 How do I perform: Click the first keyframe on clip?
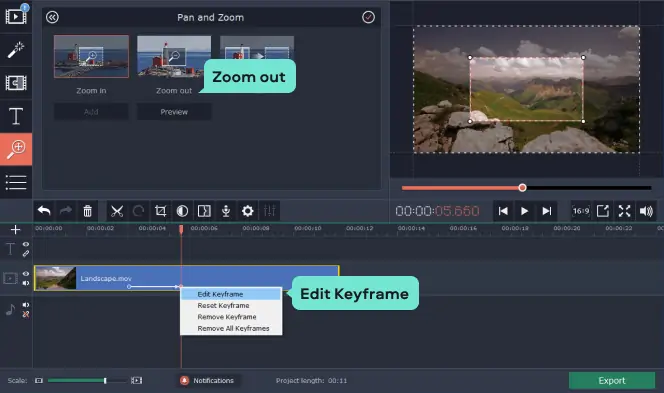129,287
